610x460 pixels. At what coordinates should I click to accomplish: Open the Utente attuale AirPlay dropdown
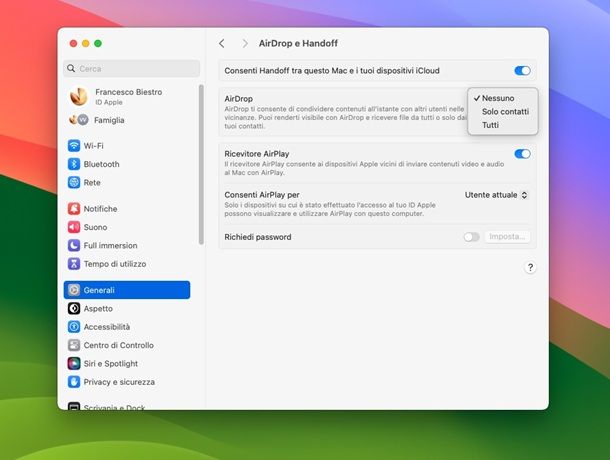pos(496,195)
